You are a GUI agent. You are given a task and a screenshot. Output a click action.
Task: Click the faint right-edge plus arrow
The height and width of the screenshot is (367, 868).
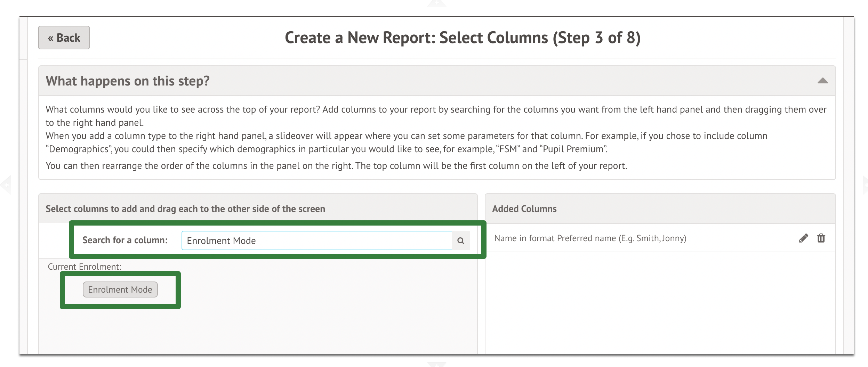point(865,185)
